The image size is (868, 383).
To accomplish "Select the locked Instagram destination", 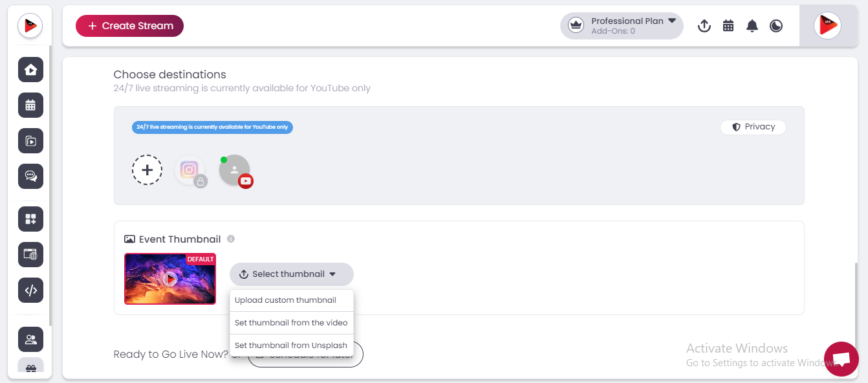I will (x=190, y=171).
